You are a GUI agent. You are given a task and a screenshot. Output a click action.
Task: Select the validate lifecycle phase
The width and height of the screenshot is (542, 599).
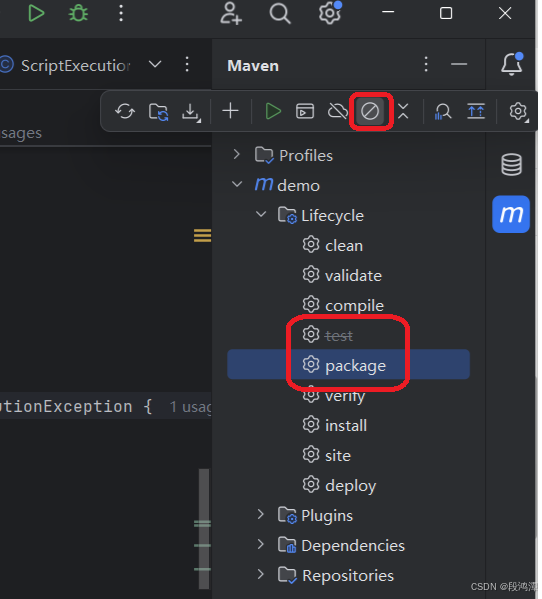pos(353,275)
